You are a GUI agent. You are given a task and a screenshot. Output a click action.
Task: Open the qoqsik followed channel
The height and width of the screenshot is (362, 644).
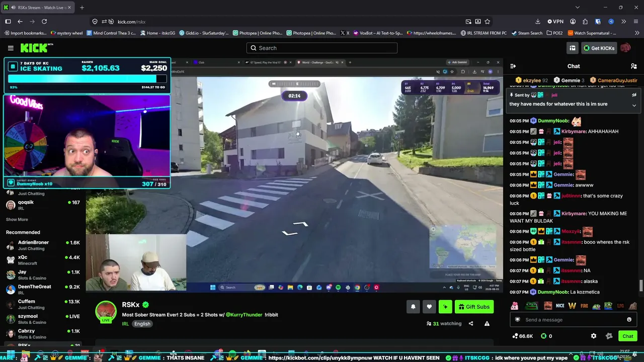point(43,205)
